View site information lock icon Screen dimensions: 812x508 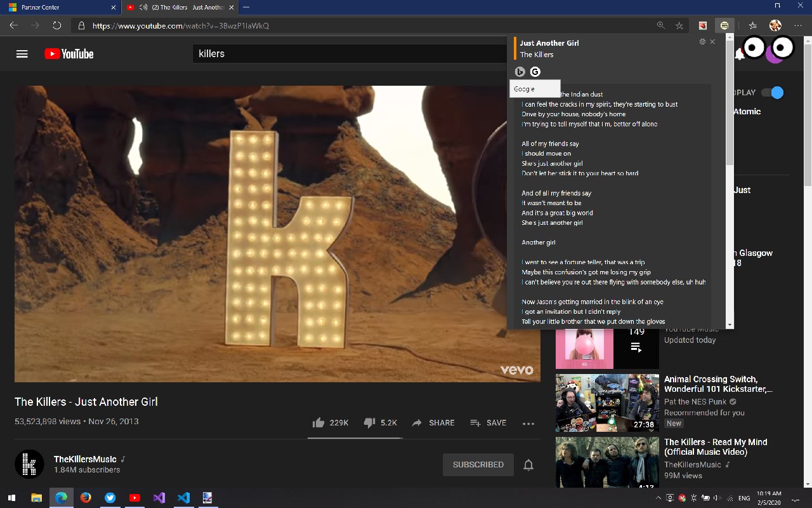[x=81, y=26]
